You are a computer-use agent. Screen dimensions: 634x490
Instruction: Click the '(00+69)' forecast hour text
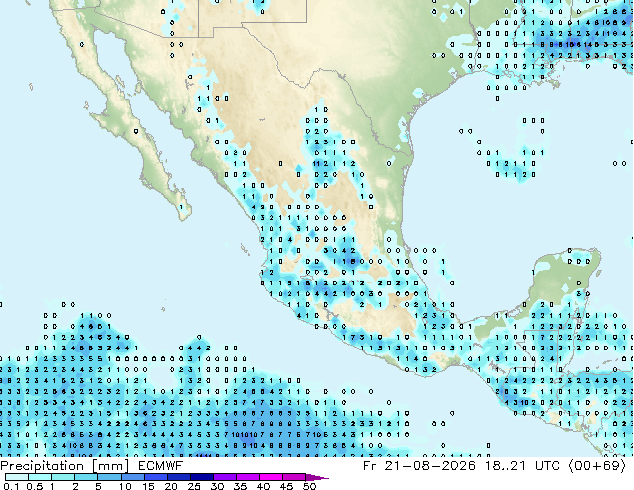tap(597, 466)
